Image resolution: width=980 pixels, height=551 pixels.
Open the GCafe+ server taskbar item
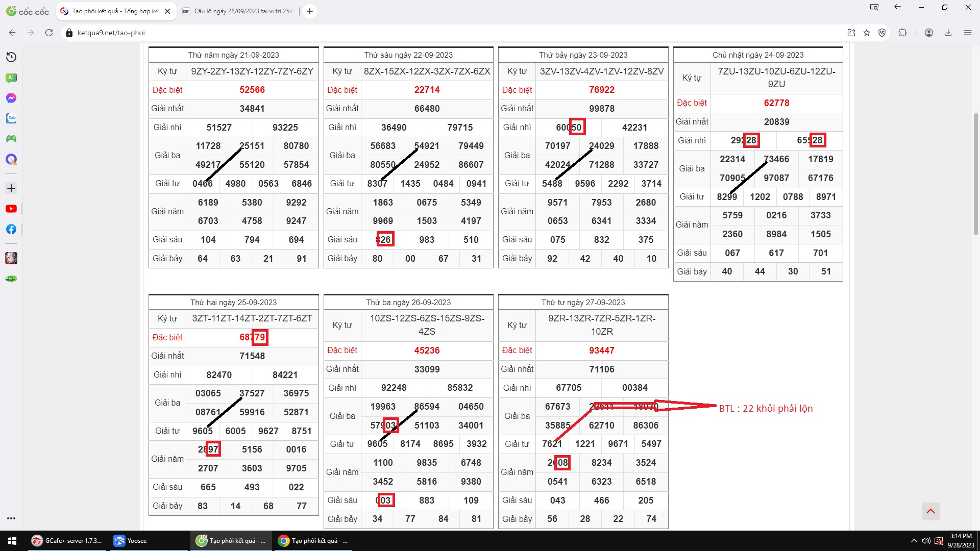pyautogui.click(x=67, y=541)
